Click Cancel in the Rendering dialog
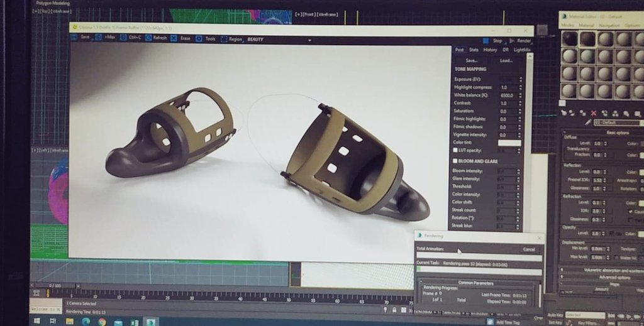Image resolution: width=644 pixels, height=326 pixels. coord(529,249)
